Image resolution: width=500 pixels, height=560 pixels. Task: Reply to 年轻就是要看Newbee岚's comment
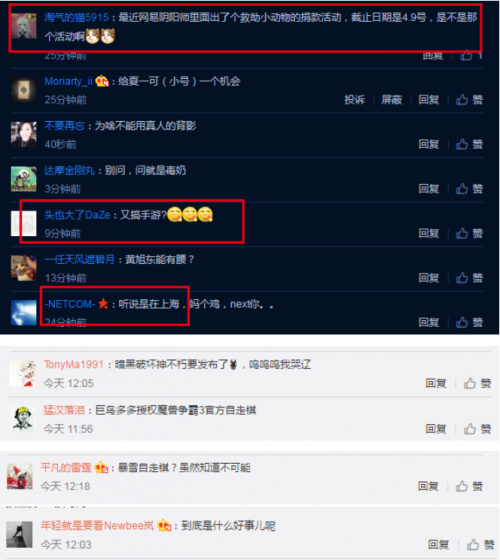438,545
